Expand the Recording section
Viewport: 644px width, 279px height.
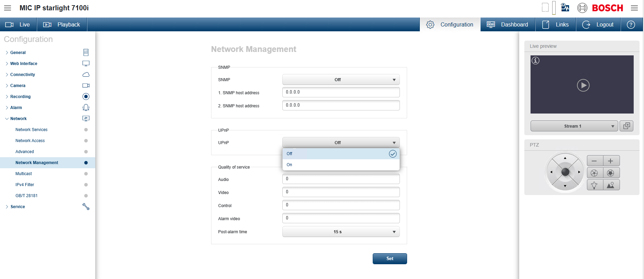[x=7, y=97]
